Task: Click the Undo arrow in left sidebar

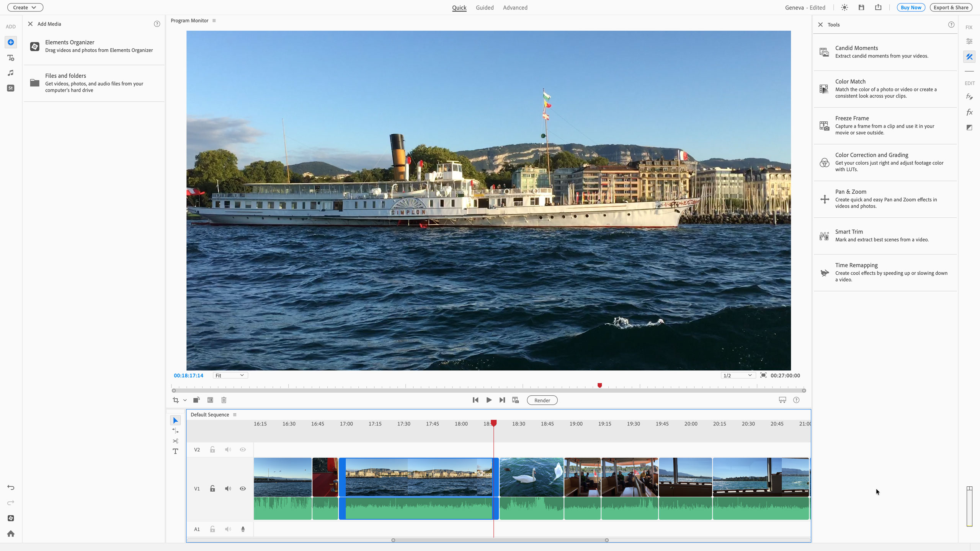Action: [11, 487]
